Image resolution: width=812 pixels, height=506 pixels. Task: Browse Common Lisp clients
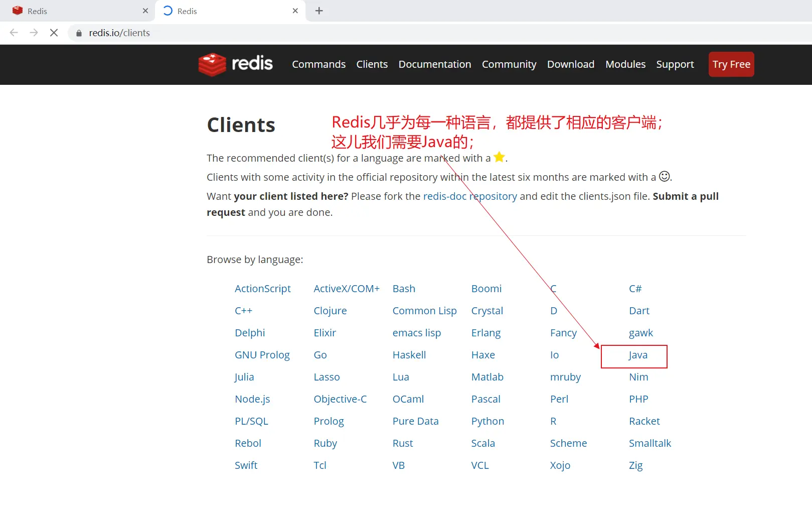tap(425, 311)
